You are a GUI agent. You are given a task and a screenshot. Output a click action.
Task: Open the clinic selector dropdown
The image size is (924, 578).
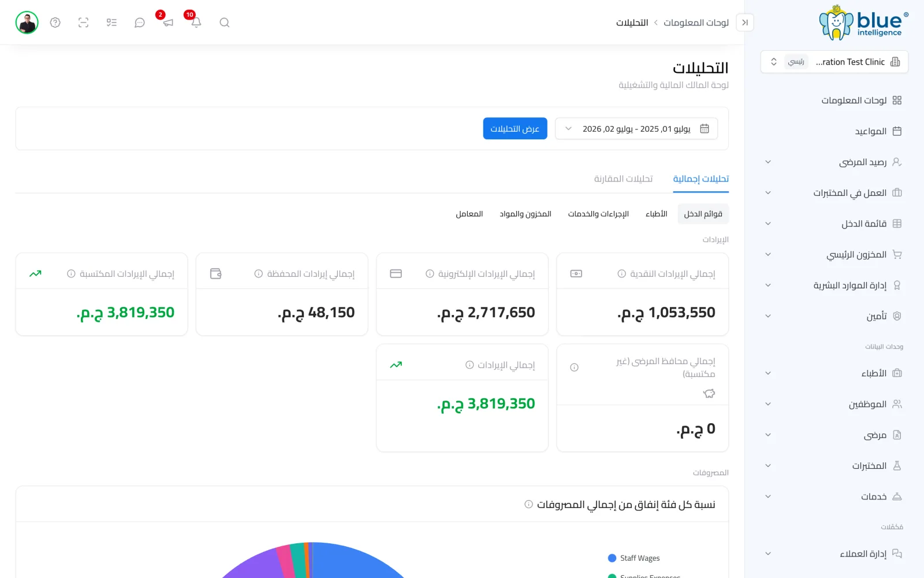click(834, 62)
